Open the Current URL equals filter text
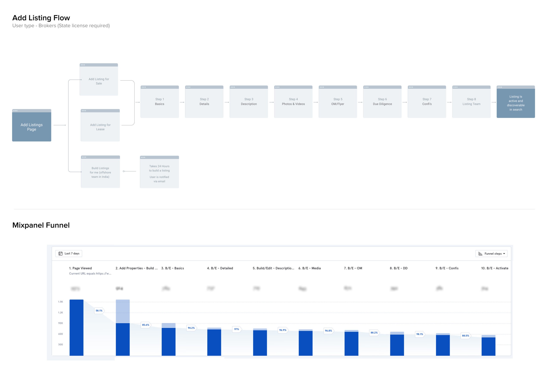This screenshot has width=551, height=392. pos(90,274)
